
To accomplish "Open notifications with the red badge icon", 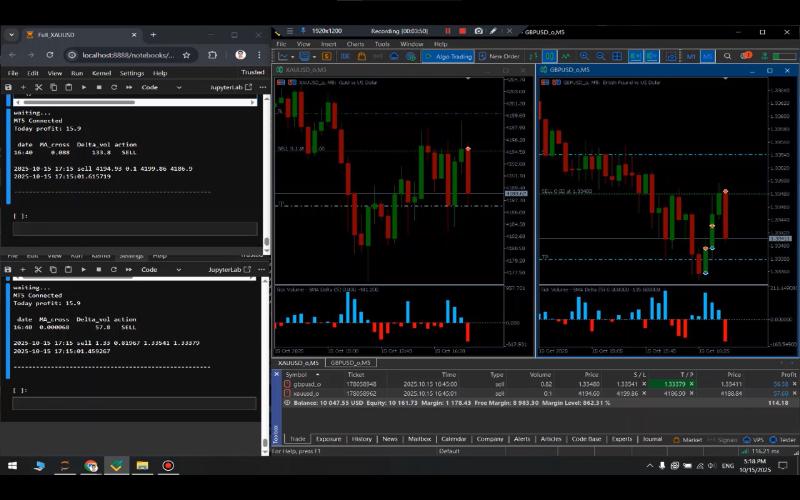I will [x=745, y=56].
